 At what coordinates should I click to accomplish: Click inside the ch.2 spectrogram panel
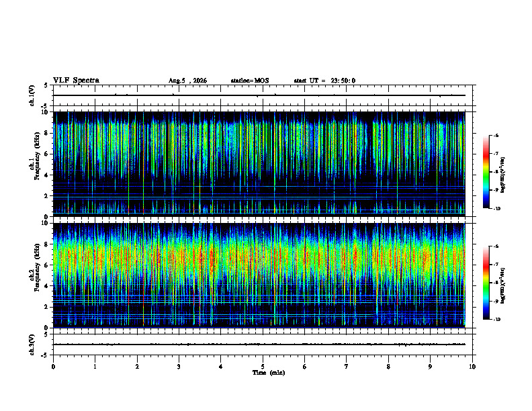pos(259,275)
